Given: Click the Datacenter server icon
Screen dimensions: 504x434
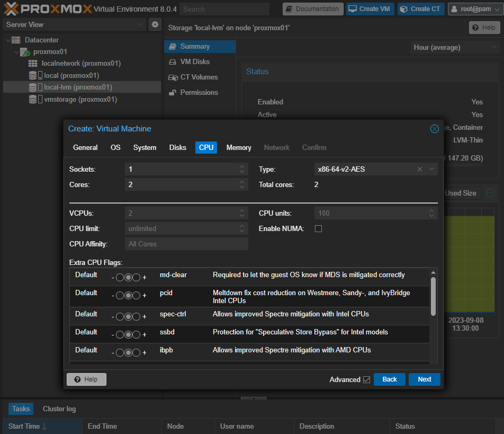Looking at the screenshot, I should [16, 40].
